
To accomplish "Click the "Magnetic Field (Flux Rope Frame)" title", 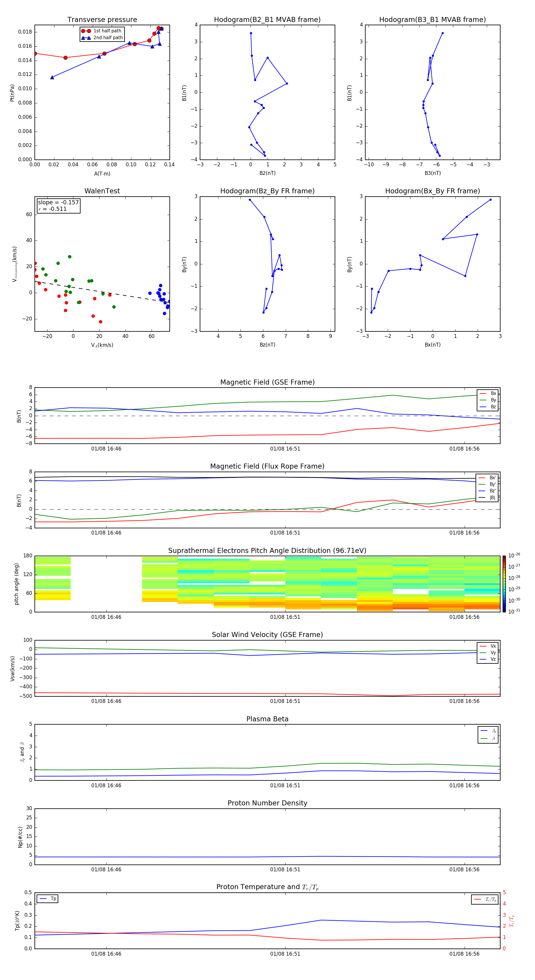I will pyautogui.click(x=267, y=467).
